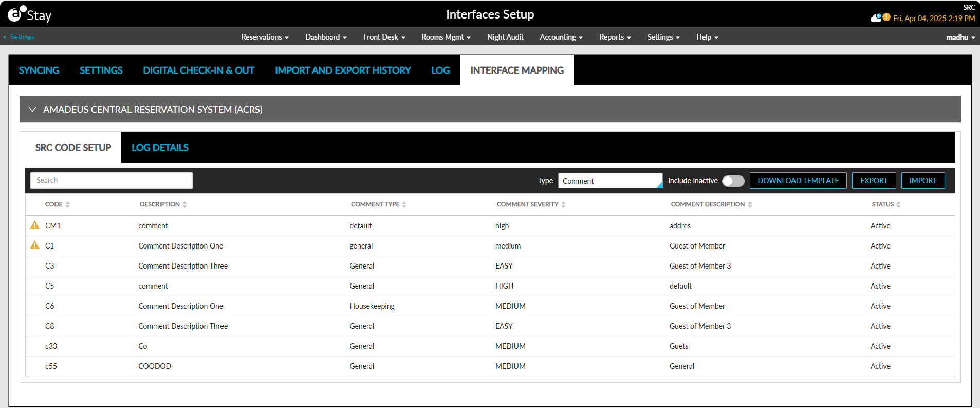Open the Help menu
980x408 pixels.
(x=707, y=37)
